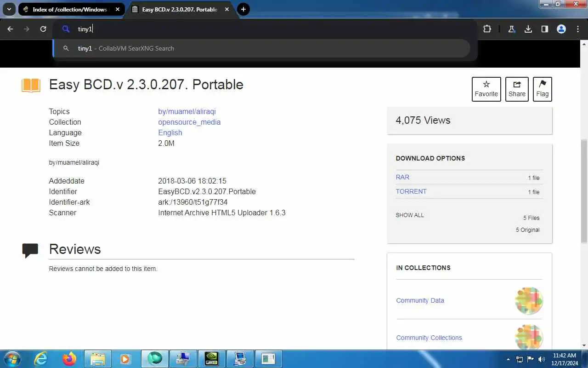Click the scrollbar up arrow

tap(584, 43)
